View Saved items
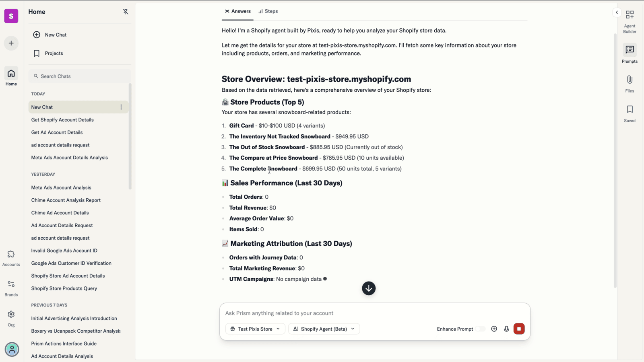Viewport: 644px width, 362px height. 629,113
